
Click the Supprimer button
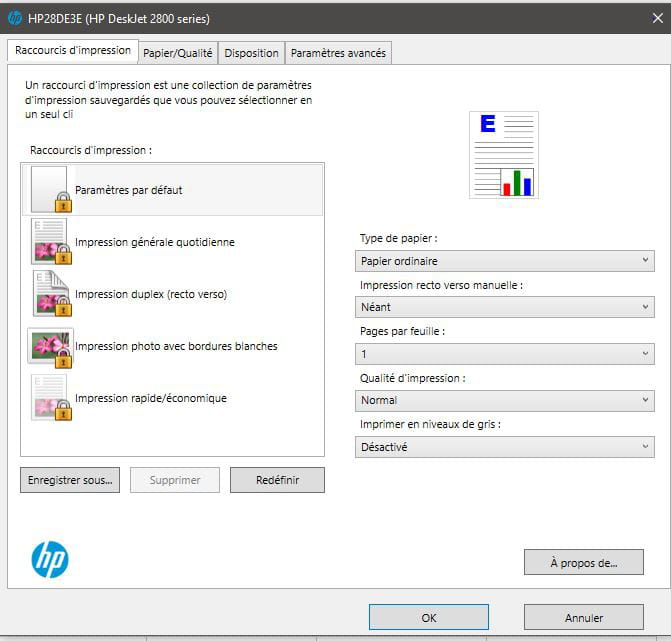[175, 480]
